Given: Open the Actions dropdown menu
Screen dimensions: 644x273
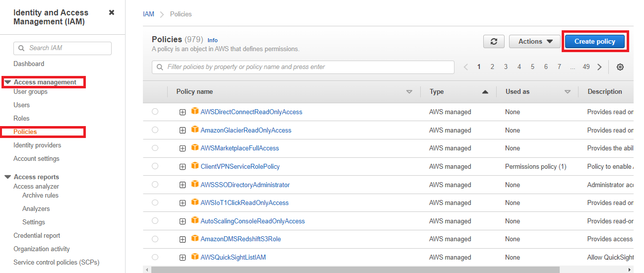Looking at the screenshot, I should [x=535, y=42].
